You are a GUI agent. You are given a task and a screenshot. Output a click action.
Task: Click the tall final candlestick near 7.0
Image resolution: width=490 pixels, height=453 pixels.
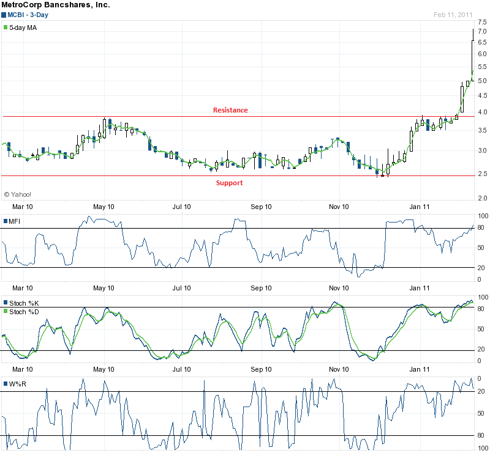(x=473, y=55)
